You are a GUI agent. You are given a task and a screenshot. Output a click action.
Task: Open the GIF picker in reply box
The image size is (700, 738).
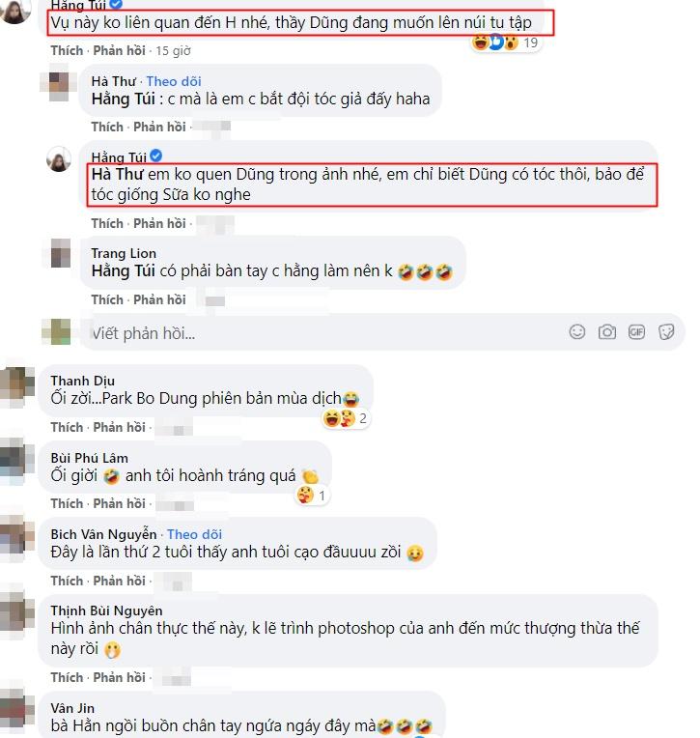636,332
